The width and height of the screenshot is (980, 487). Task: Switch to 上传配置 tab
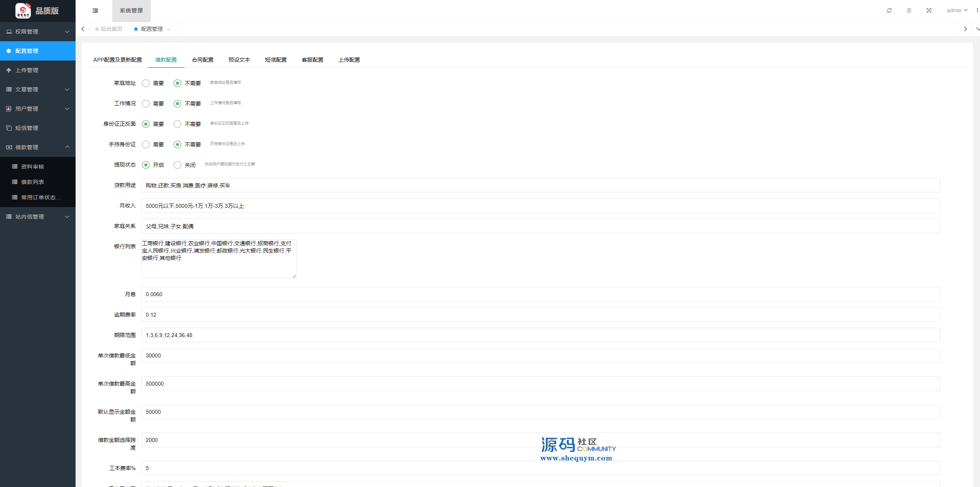[x=349, y=60]
